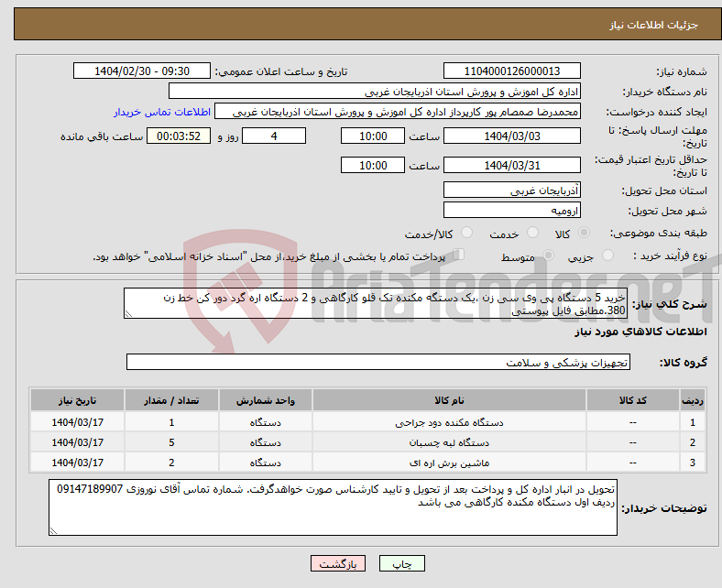Click quantity 5 in لبه چسبان row
This screenshot has width=722, height=588.
[x=171, y=442]
